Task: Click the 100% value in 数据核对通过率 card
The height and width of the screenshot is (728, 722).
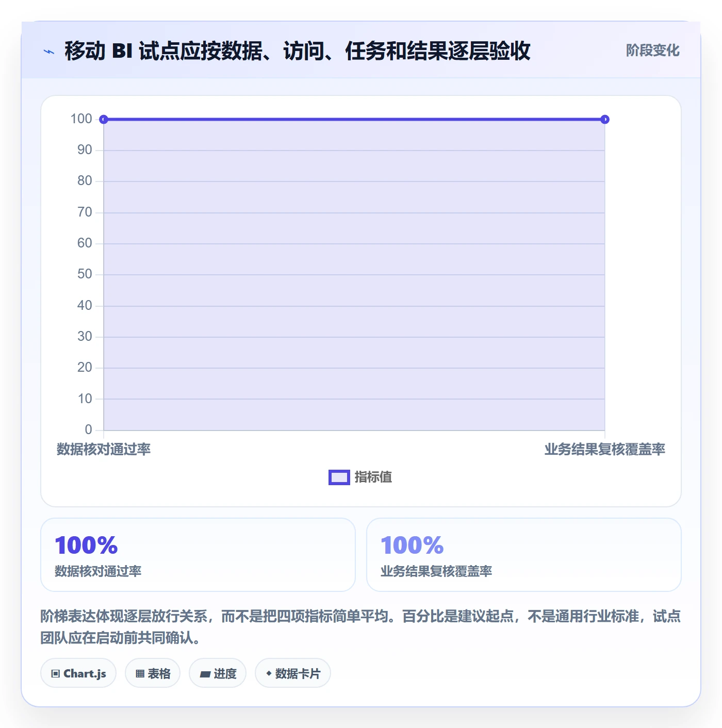Action: [x=87, y=545]
